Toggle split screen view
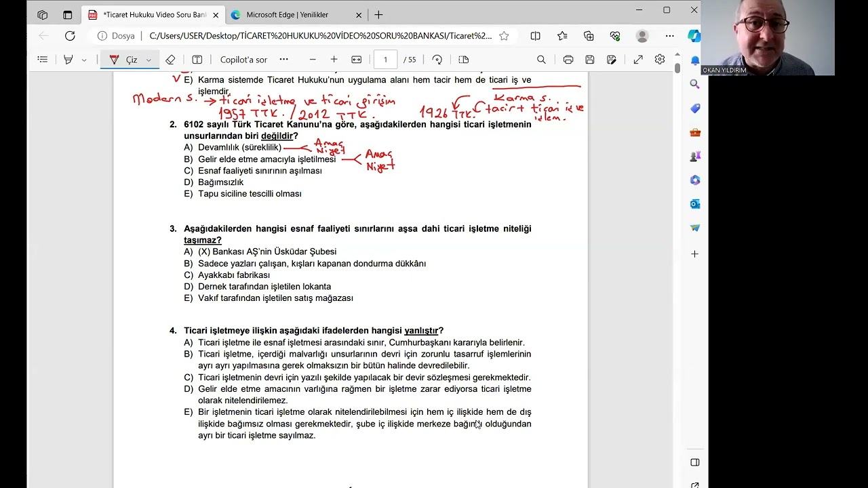Viewport: 868px width, 488px height. pos(535,36)
